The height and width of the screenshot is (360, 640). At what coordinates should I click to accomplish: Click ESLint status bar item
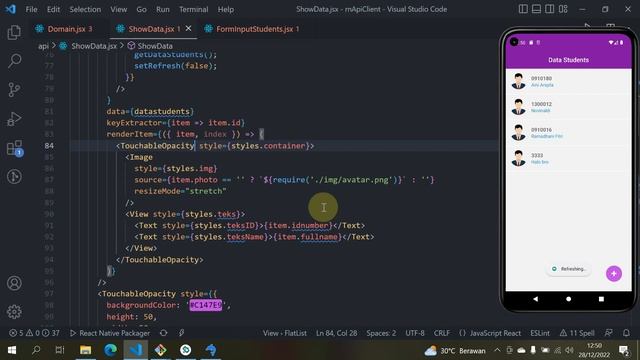pyautogui.click(x=540, y=333)
